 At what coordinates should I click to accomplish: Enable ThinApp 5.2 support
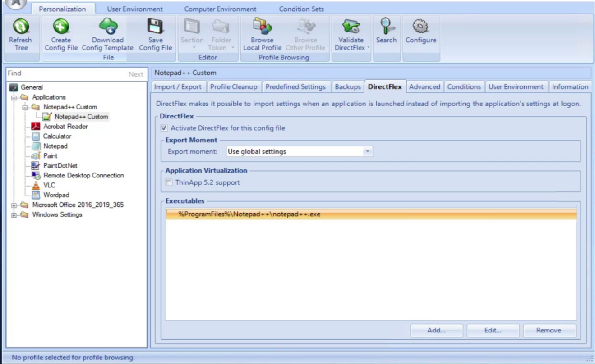169,182
